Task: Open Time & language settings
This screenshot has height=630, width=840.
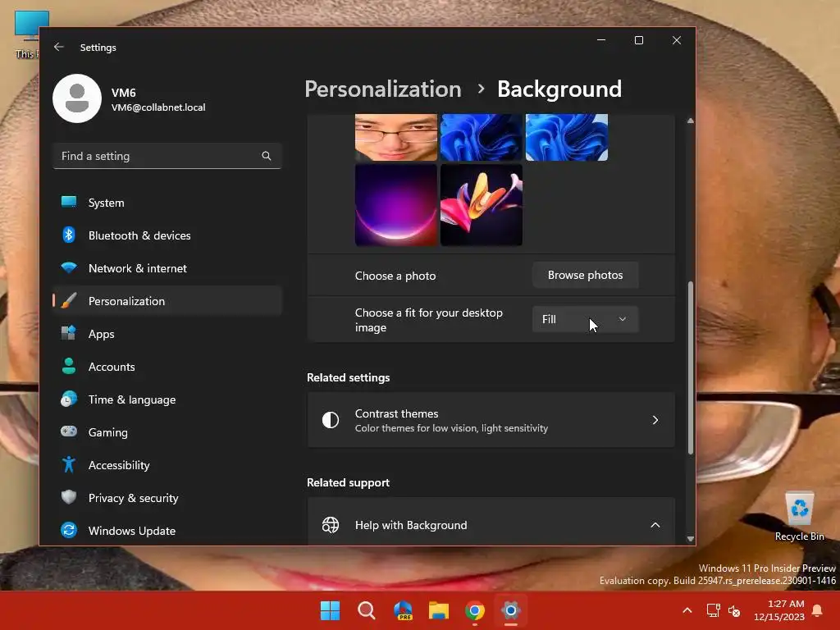Action: pos(167,399)
